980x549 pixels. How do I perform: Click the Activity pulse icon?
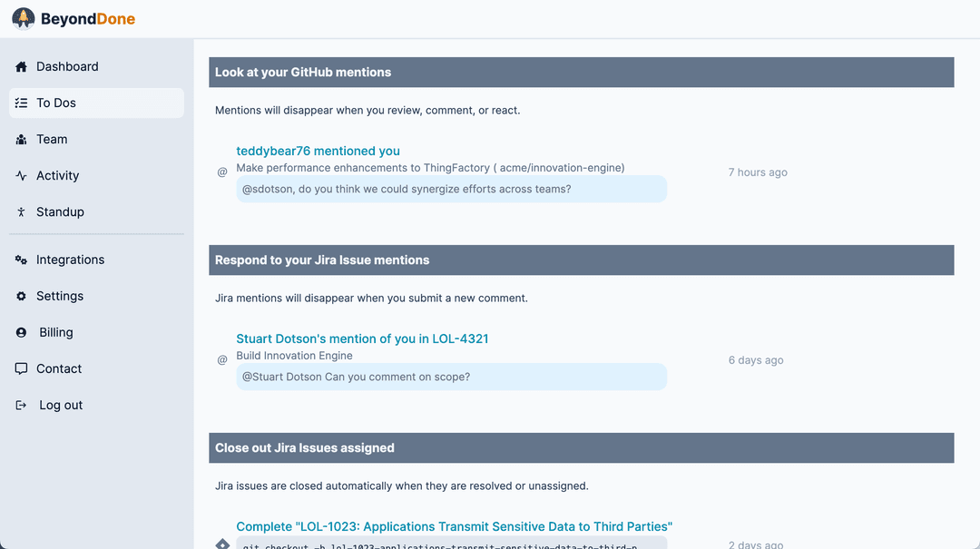tap(21, 176)
